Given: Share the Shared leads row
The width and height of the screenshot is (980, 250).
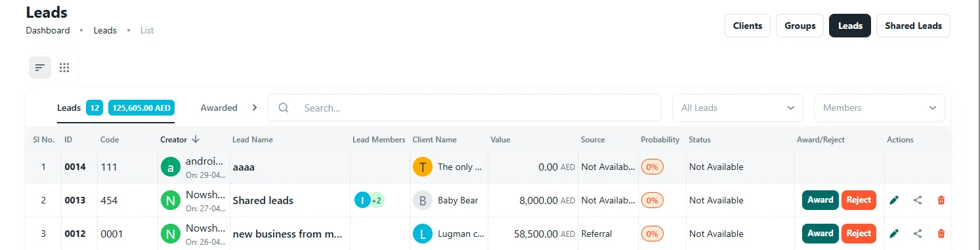Looking at the screenshot, I should click(x=918, y=200).
